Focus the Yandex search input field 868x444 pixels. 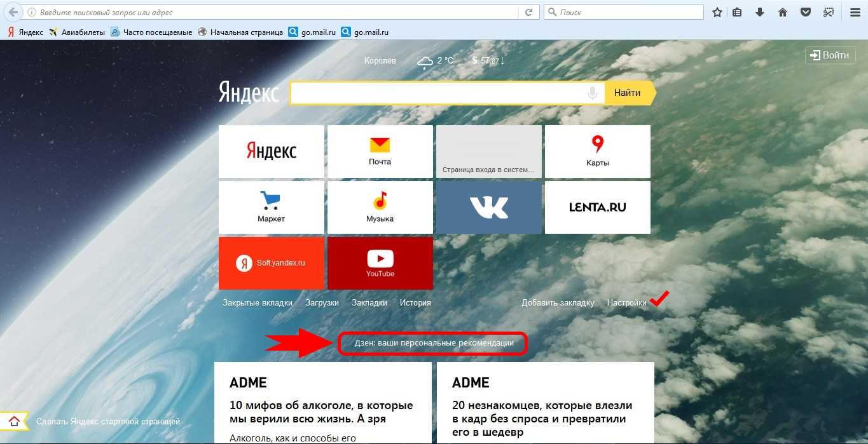pyautogui.click(x=439, y=93)
